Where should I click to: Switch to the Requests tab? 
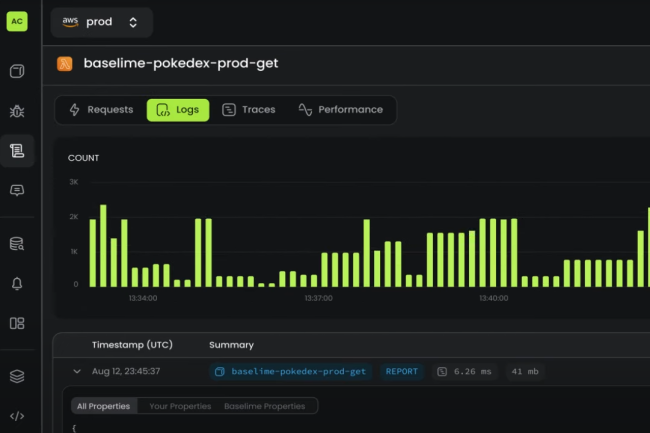tap(101, 110)
